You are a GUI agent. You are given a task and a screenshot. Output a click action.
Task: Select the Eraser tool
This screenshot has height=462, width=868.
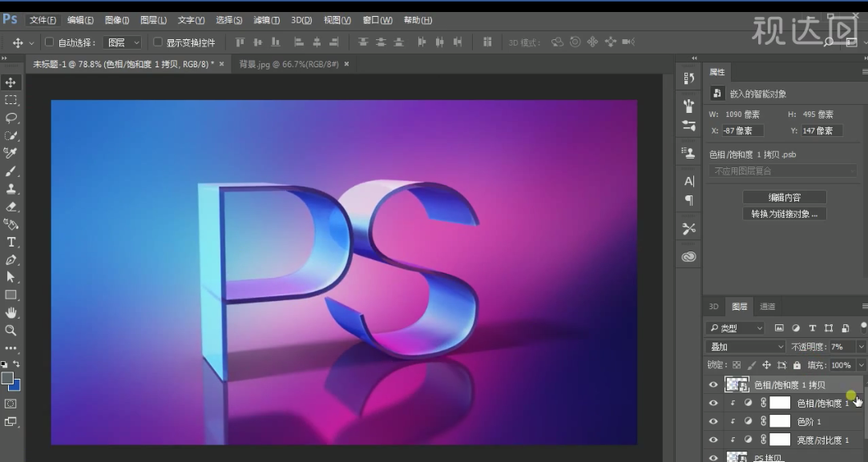[10, 207]
